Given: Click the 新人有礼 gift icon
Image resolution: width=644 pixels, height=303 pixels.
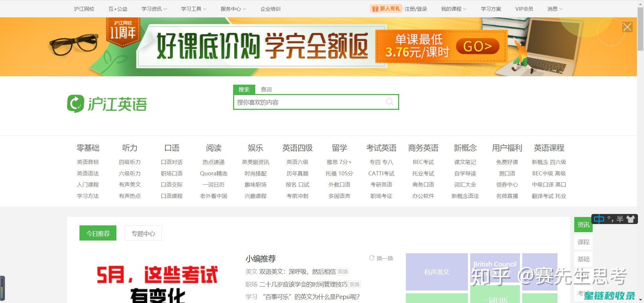Looking at the screenshot, I should pyautogui.click(x=375, y=8).
